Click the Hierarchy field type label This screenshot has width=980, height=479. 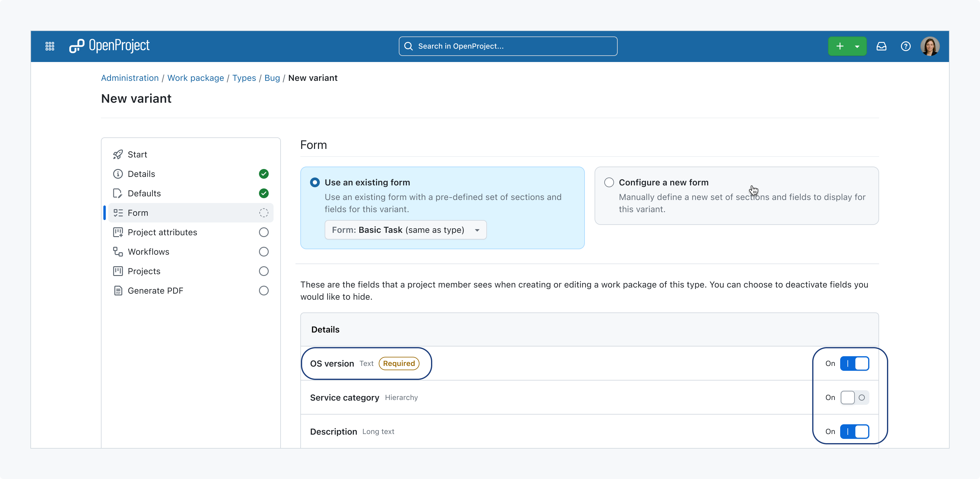click(401, 397)
